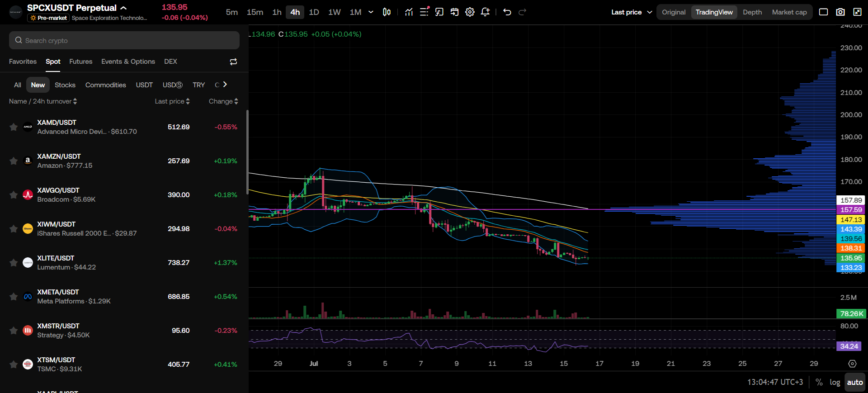Click the 13:04:47 UTC+3 timezone clock

(775, 382)
